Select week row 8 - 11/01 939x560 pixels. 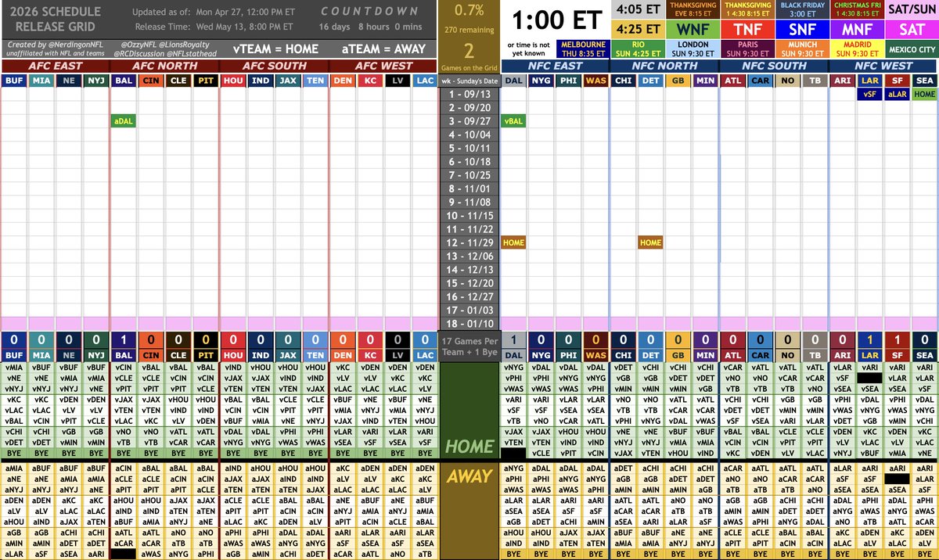[469, 188]
